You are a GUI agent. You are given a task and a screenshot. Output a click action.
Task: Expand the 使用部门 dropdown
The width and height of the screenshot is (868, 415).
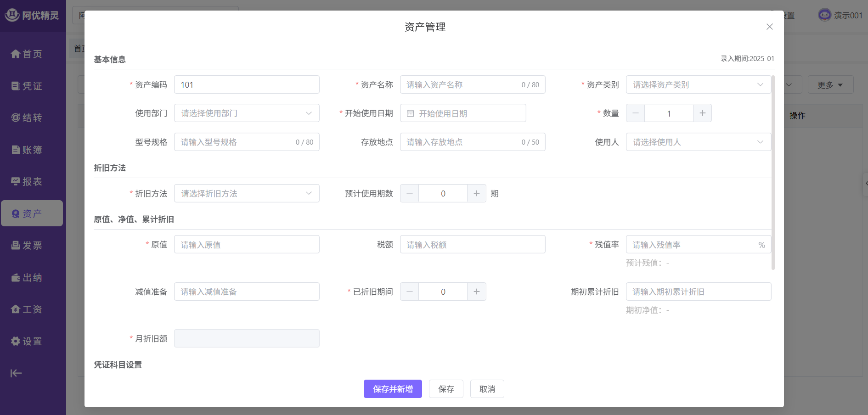(x=247, y=113)
